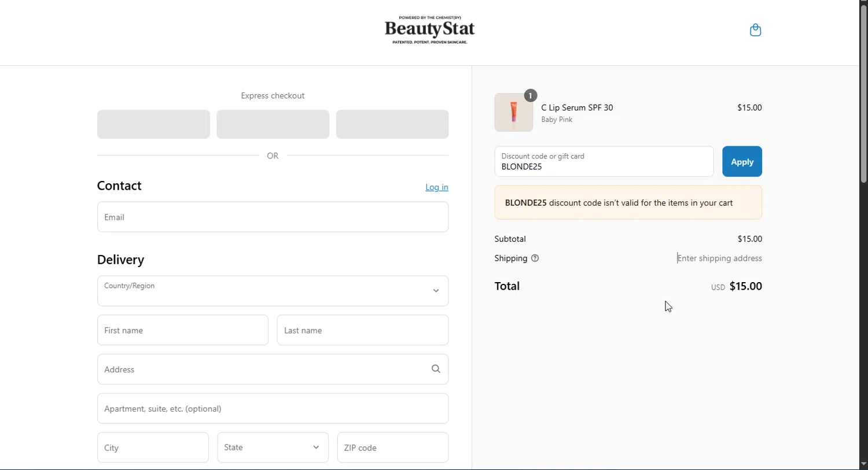Click the page vertical scrollbar thumb
Viewport: 868px width, 470px height.
click(863, 95)
